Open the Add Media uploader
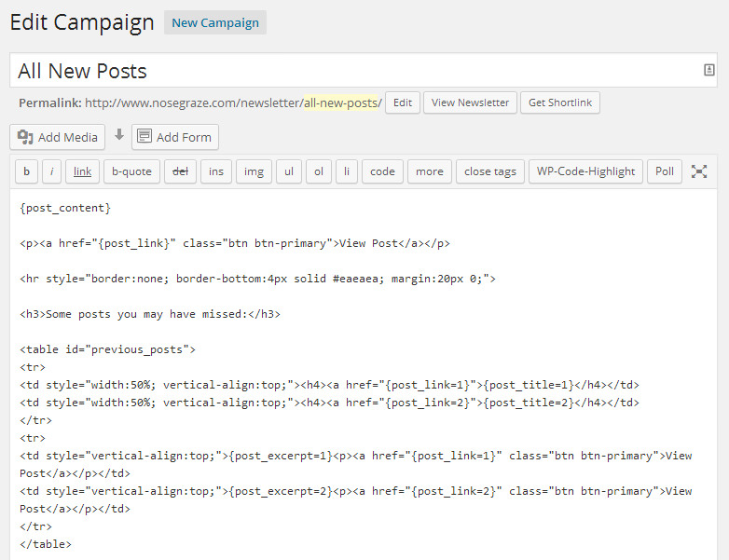The image size is (729, 560). pyautogui.click(x=58, y=137)
